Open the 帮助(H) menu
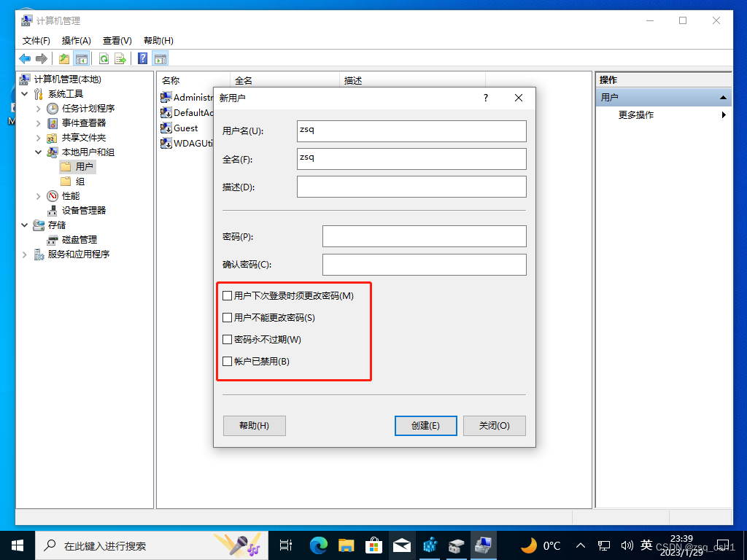747x560 pixels. 158,41
